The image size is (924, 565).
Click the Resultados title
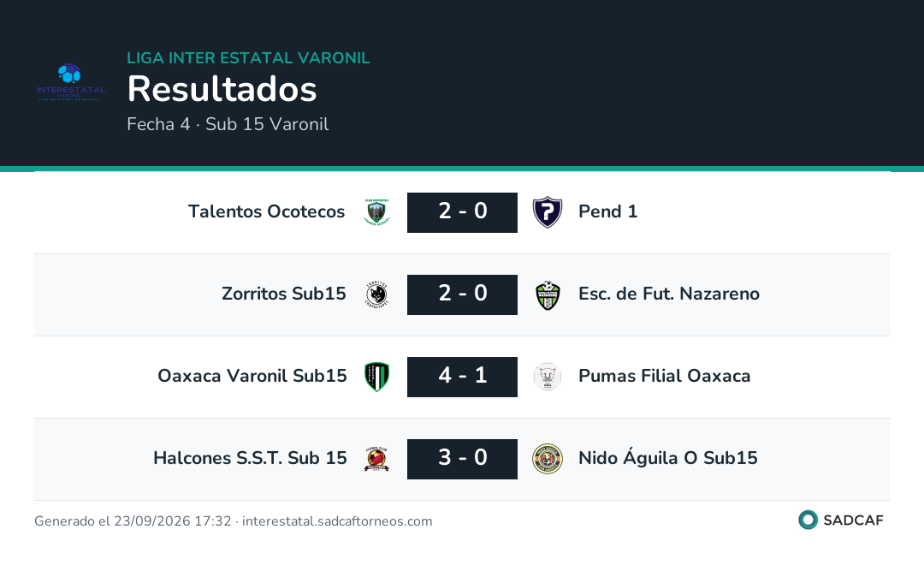[x=222, y=89]
